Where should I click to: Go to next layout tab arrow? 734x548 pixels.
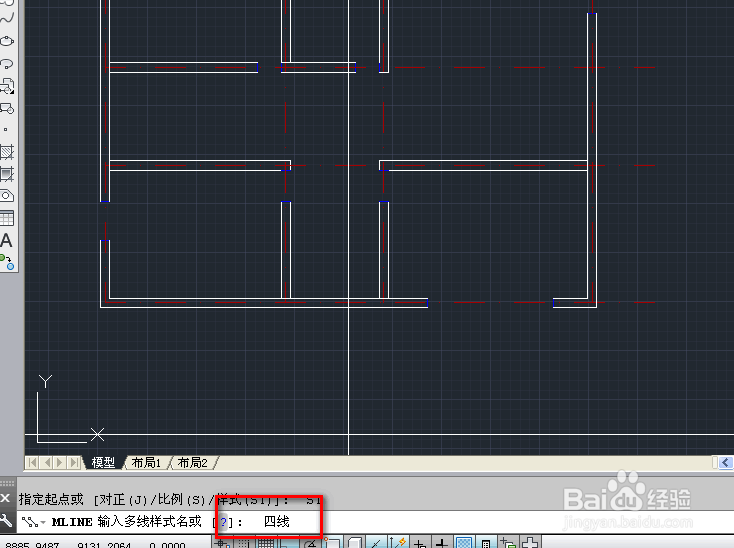tap(59, 463)
